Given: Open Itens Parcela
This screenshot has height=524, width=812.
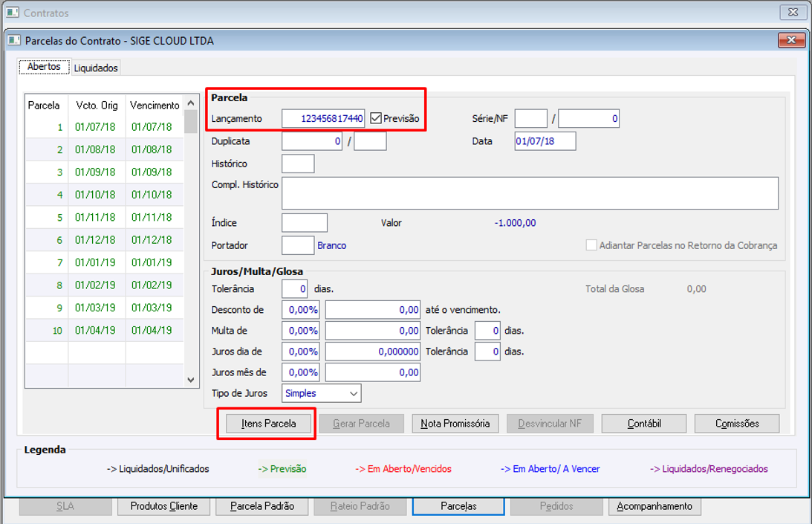Looking at the screenshot, I should 269,424.
